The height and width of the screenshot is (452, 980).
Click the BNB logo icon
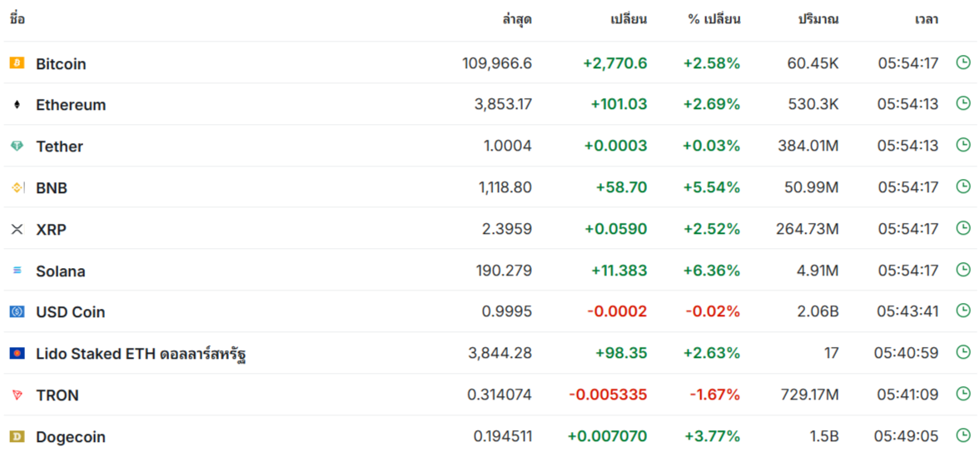17,188
